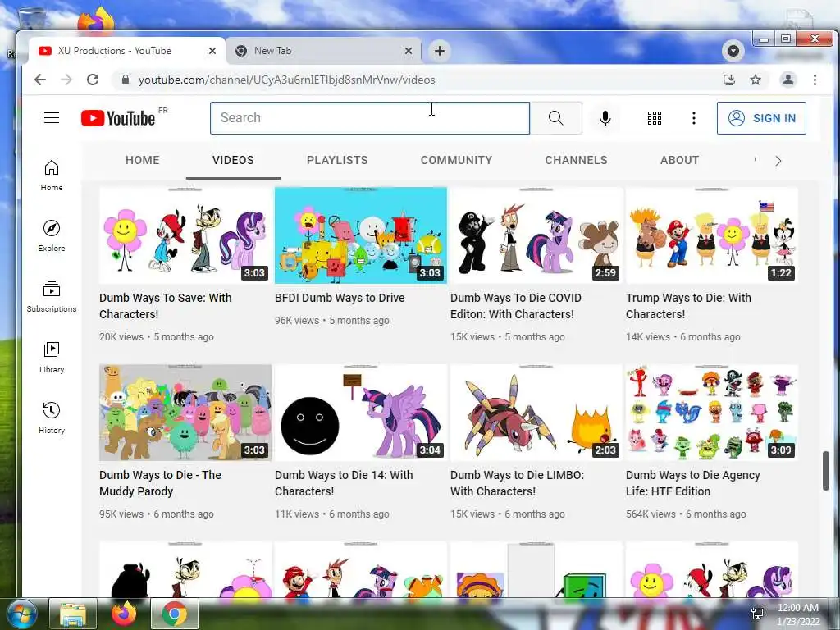
Task: Click '96K views' text
Action: tap(297, 321)
